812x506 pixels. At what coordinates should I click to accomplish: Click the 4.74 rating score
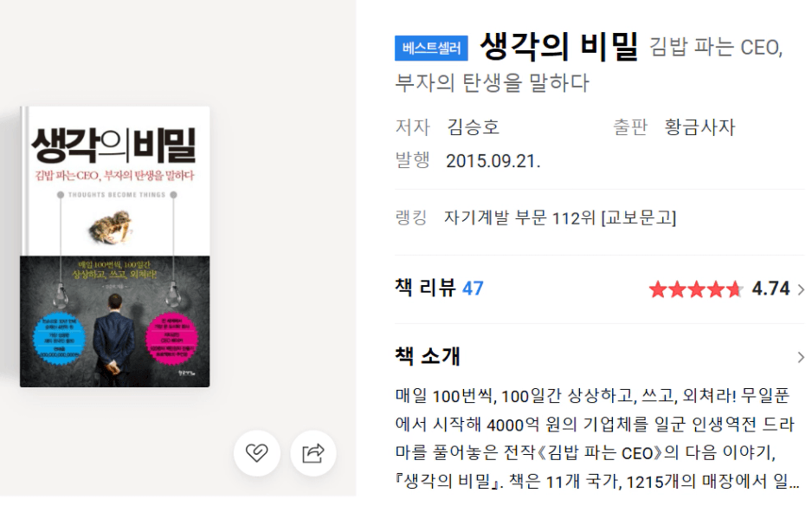[771, 289]
